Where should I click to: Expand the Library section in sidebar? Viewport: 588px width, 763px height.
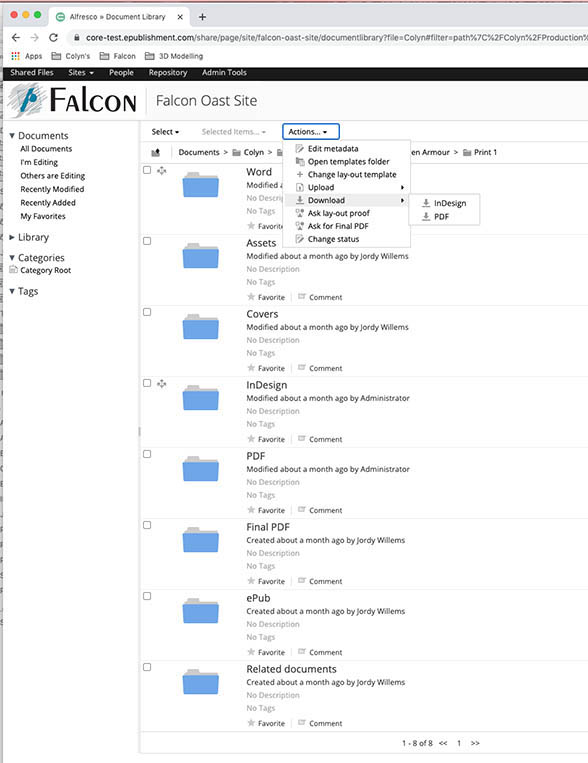tap(12, 237)
